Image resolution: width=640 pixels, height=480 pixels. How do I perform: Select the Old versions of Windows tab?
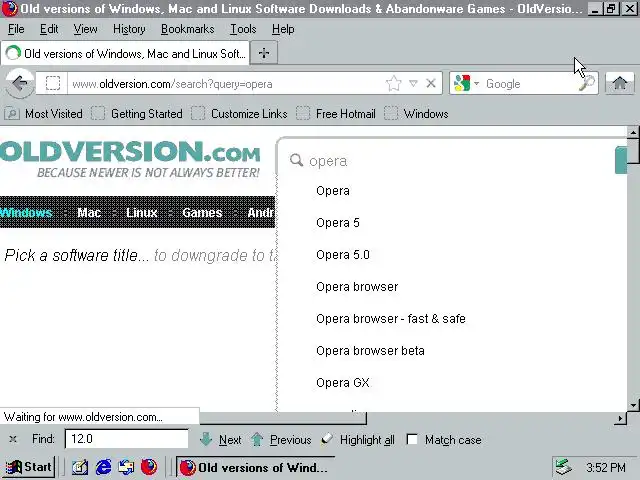click(125, 53)
